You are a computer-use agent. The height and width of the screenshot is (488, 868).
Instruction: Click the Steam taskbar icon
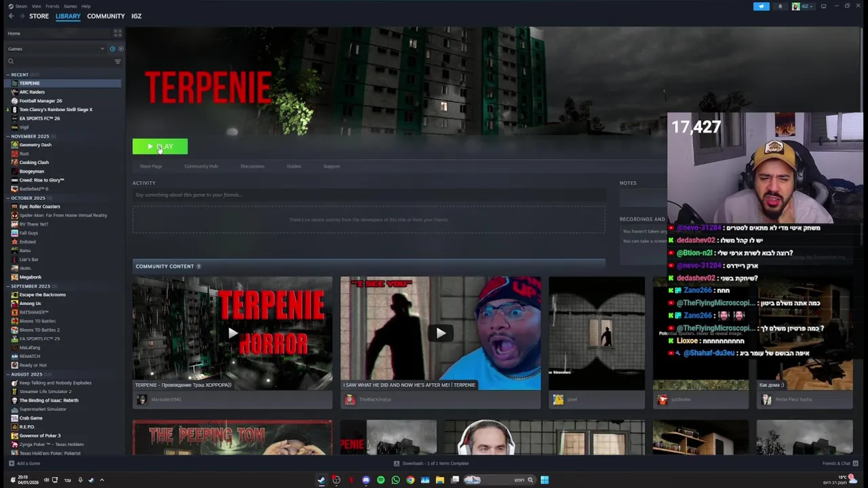tap(321, 481)
